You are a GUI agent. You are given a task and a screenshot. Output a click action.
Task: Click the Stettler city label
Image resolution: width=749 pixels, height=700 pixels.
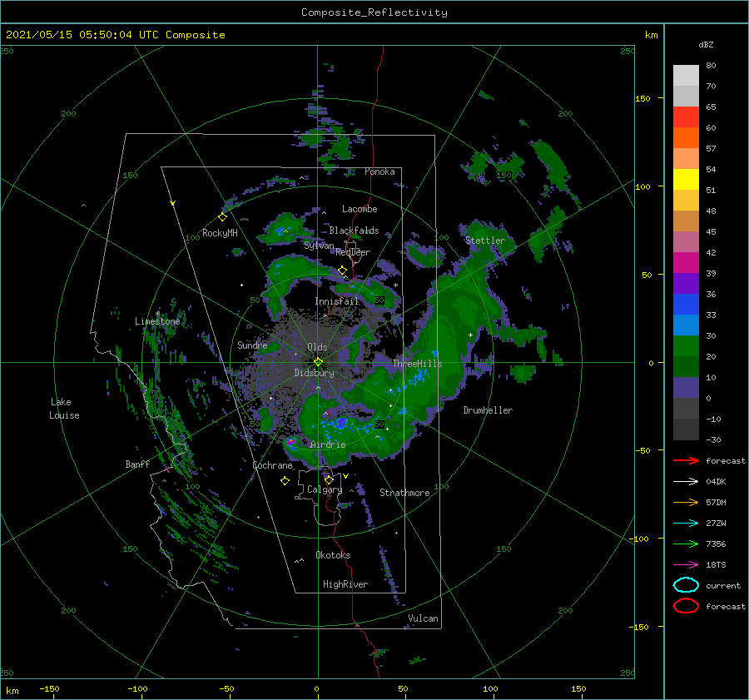click(x=485, y=241)
